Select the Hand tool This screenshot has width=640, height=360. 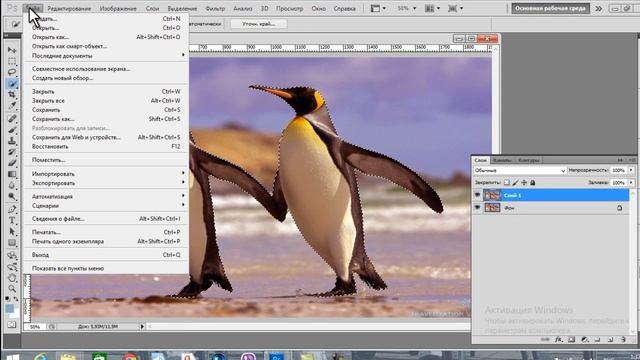12,278
